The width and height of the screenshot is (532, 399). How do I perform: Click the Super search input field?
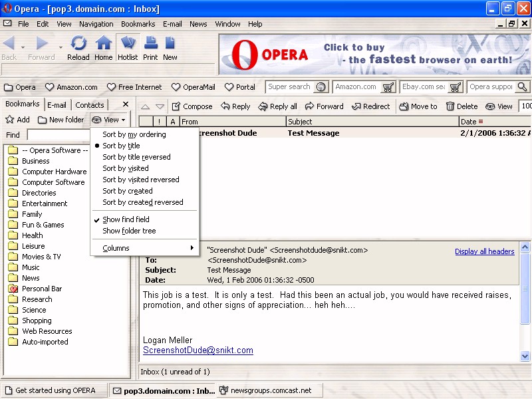click(290, 87)
